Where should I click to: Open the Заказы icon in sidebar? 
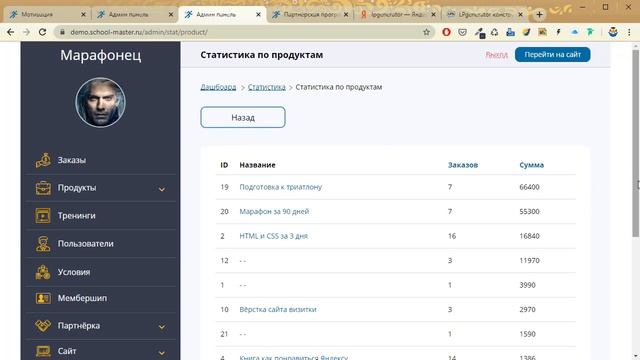(43, 160)
